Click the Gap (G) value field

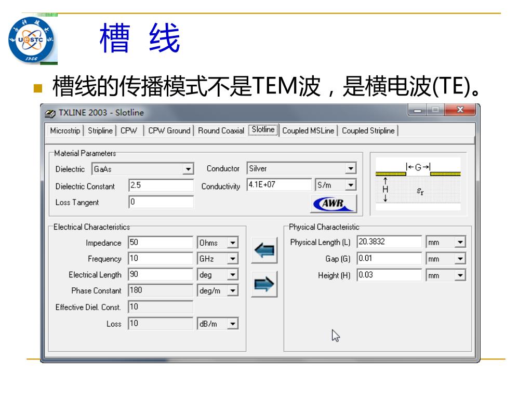389,259
